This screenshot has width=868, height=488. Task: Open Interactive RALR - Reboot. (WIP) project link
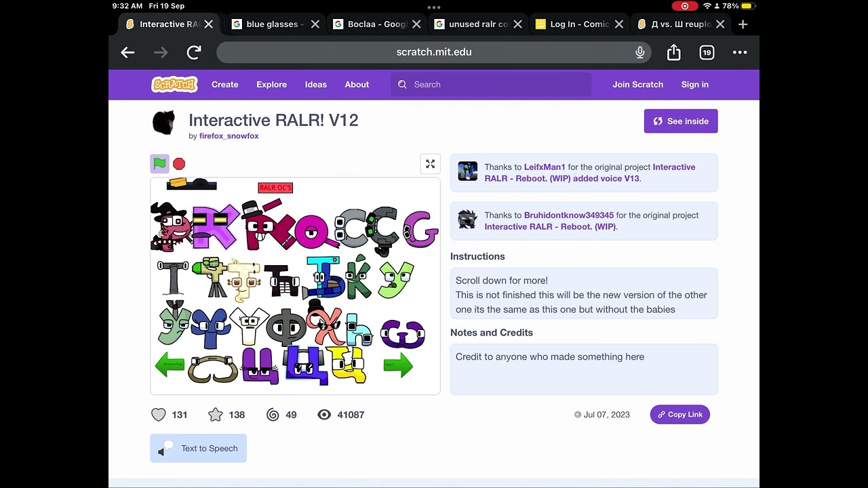551,227
